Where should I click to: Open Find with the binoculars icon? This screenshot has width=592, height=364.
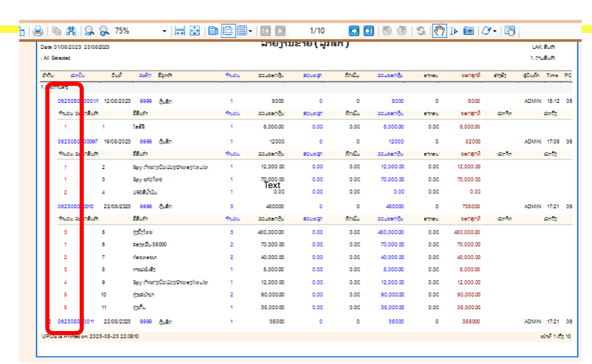71,31
